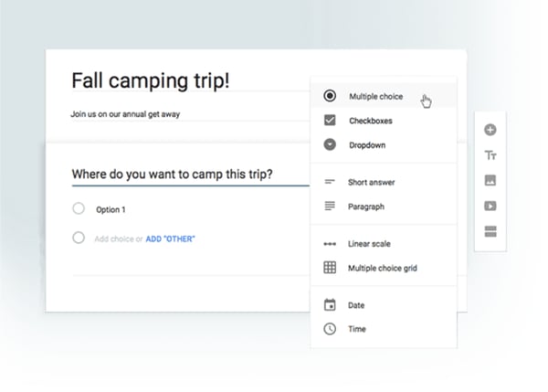Click the add video icon
Image resolution: width=548 pixels, height=392 pixels.
tap(490, 207)
